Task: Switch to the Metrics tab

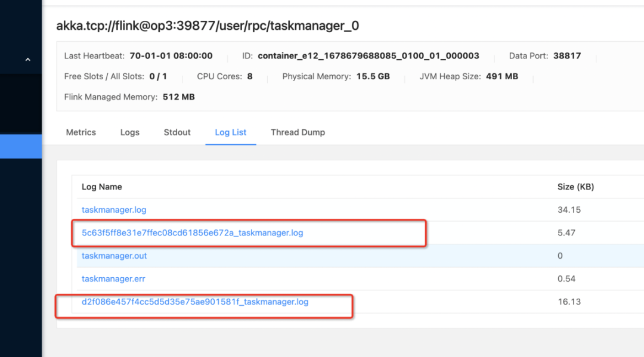Action: [x=81, y=132]
